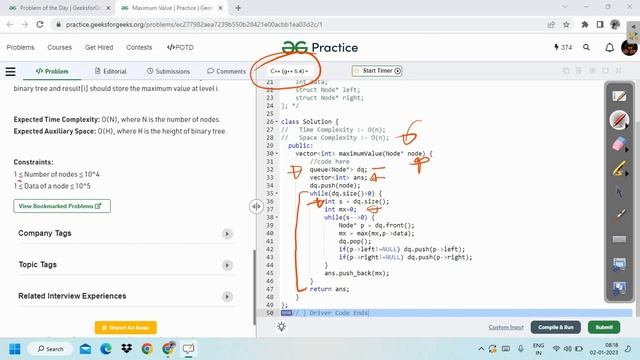Viewport: 640px width, 360px height.
Task: Open search with the magnifier icon
Action: (586, 47)
